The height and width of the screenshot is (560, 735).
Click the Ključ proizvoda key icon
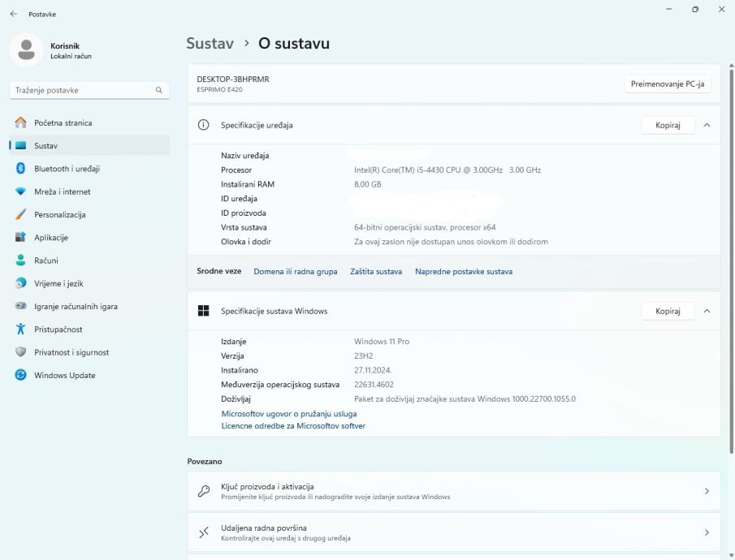pos(204,491)
